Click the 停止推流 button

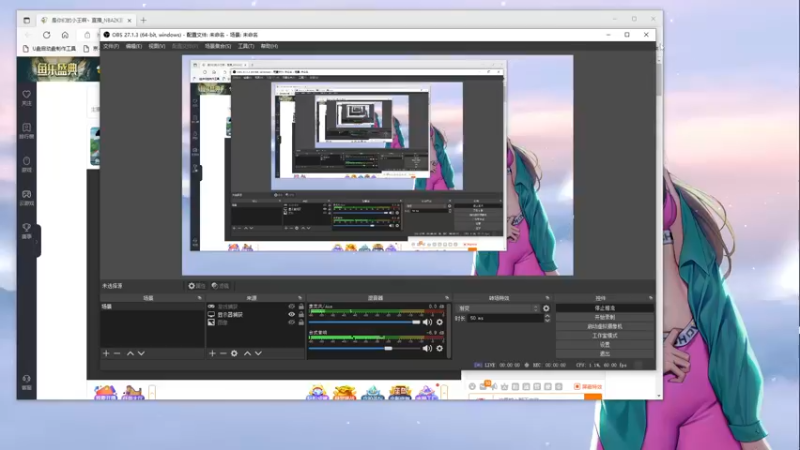pyautogui.click(x=605, y=308)
